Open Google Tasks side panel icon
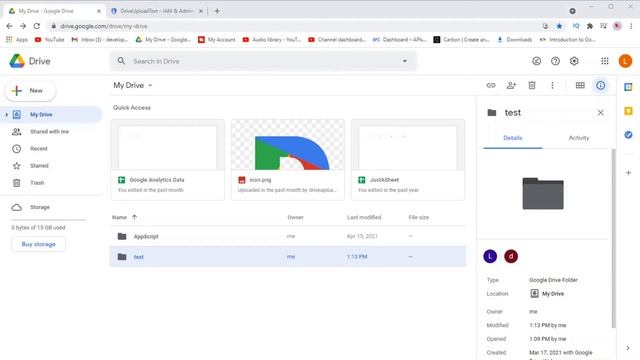Screen dimensions: 640x360 (x=628, y=135)
